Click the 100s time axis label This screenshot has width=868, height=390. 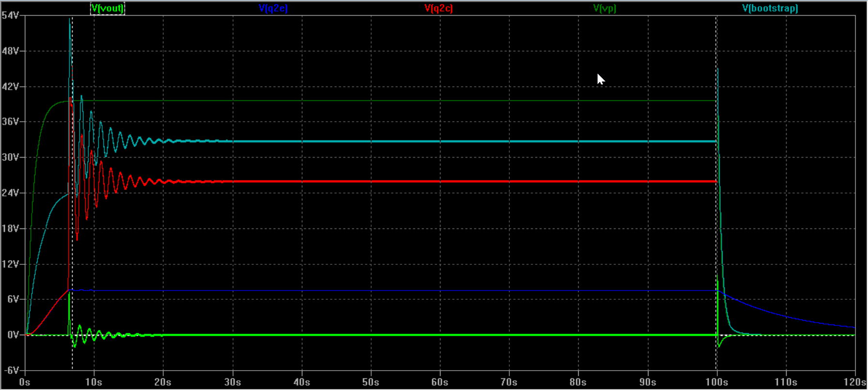tap(716, 382)
